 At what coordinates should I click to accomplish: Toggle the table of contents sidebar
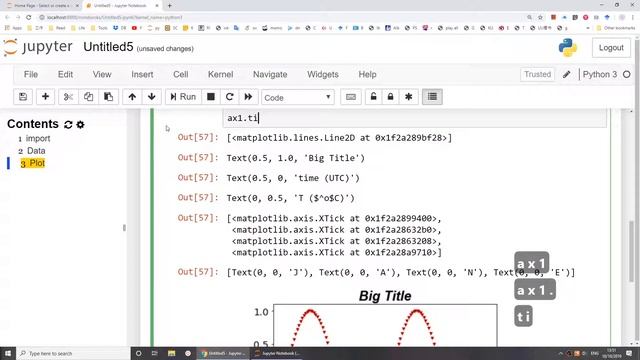(x=432, y=97)
